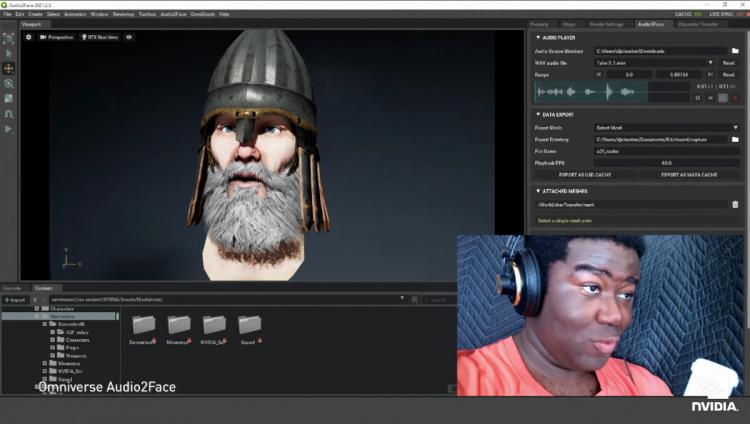Browse the Audio Source Directory folder icon
Screen dimensions: 750x424
click(x=735, y=51)
